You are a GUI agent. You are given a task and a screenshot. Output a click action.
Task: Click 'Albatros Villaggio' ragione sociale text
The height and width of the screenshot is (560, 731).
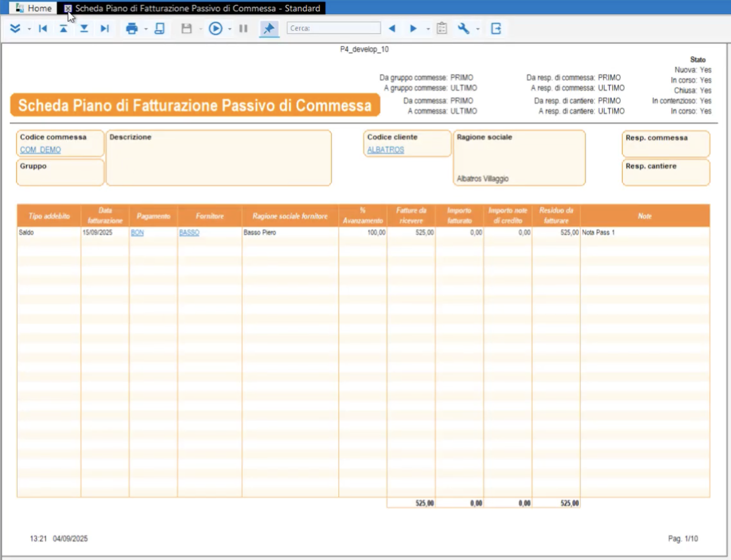point(483,179)
